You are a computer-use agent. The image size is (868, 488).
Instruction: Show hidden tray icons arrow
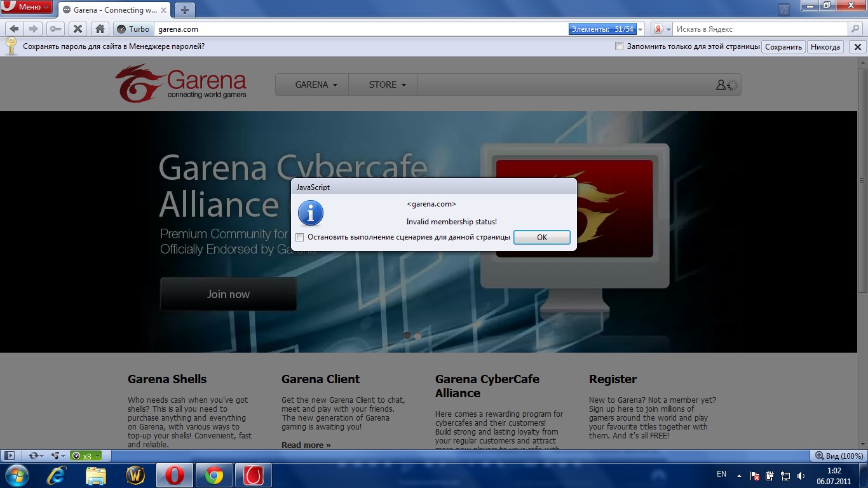739,475
